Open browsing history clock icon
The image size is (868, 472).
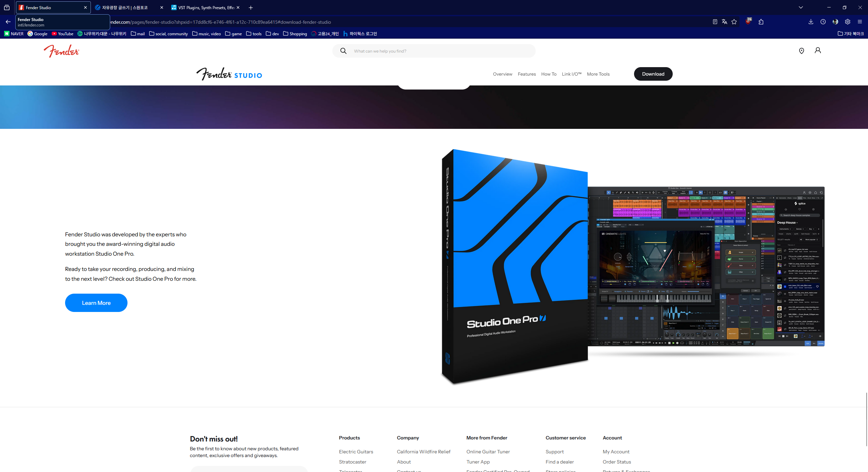click(823, 22)
